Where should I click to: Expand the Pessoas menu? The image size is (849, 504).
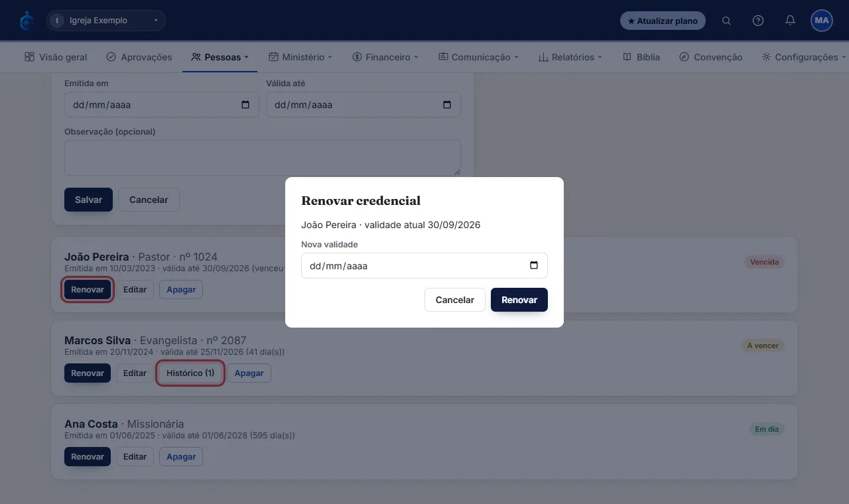(x=220, y=57)
